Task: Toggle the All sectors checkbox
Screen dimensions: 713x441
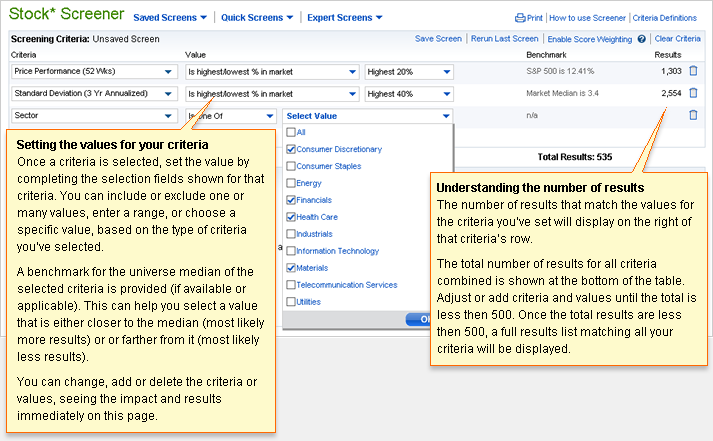Action: point(291,132)
